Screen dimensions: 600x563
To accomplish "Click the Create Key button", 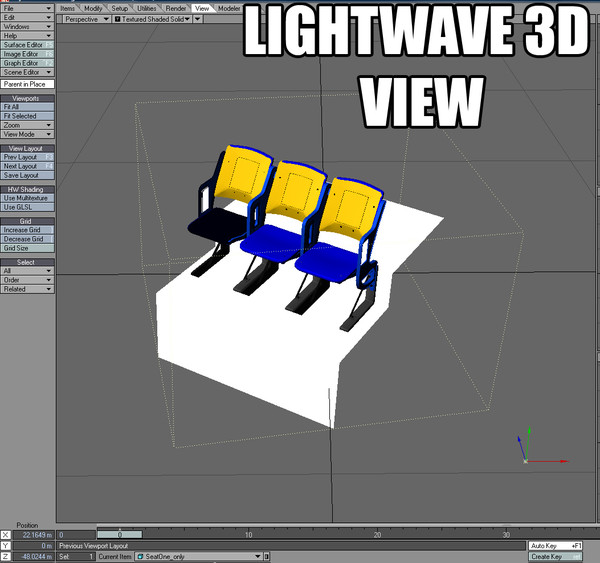I will coord(556,556).
